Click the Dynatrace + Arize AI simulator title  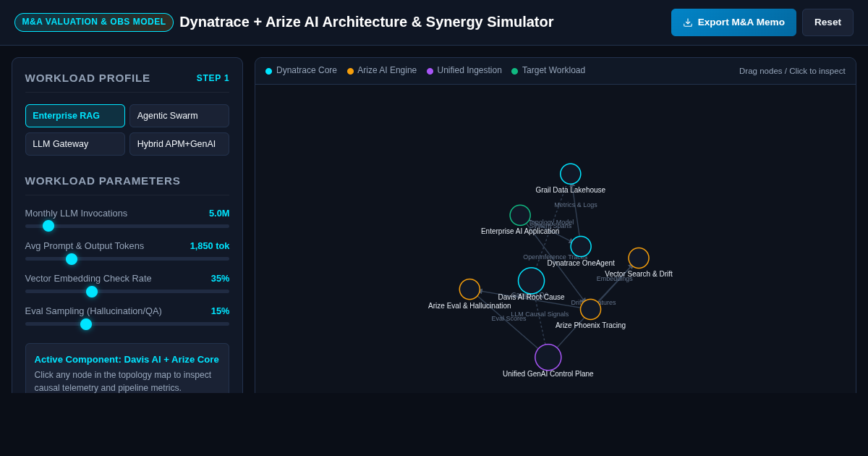tap(367, 22)
